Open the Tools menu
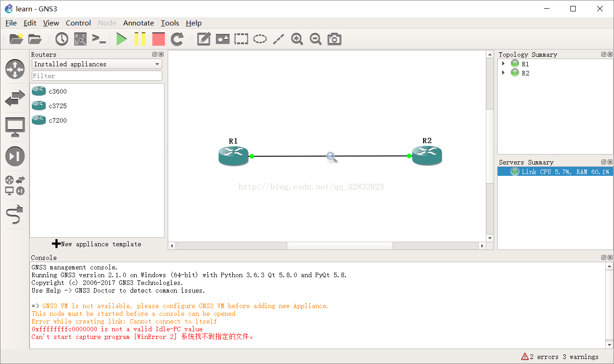 pyautogui.click(x=170, y=23)
